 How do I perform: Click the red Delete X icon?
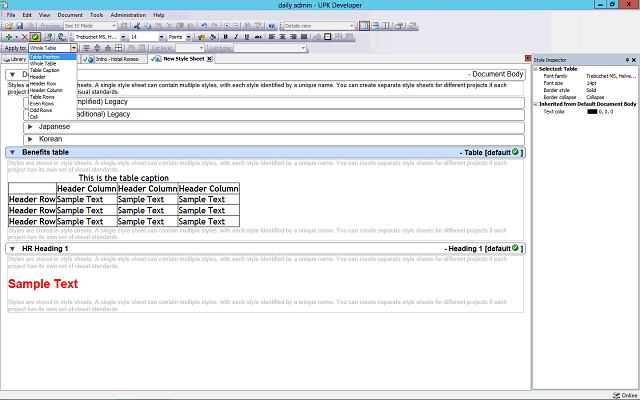pos(22,37)
